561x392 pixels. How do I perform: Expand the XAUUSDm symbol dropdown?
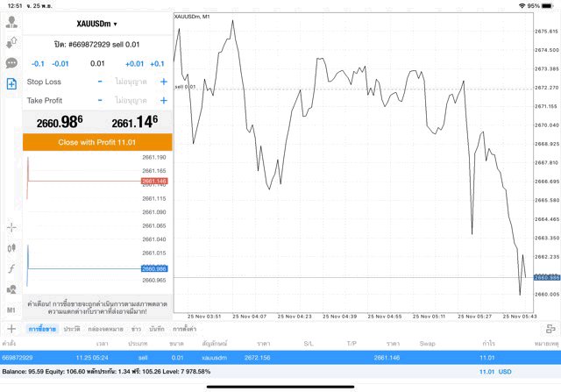96,24
